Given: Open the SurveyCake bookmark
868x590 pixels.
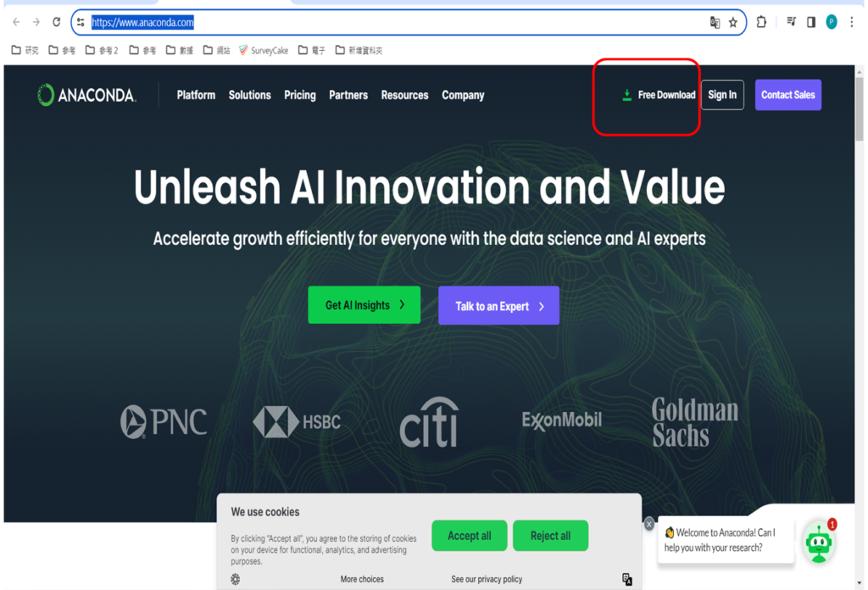Looking at the screenshot, I should (x=264, y=51).
